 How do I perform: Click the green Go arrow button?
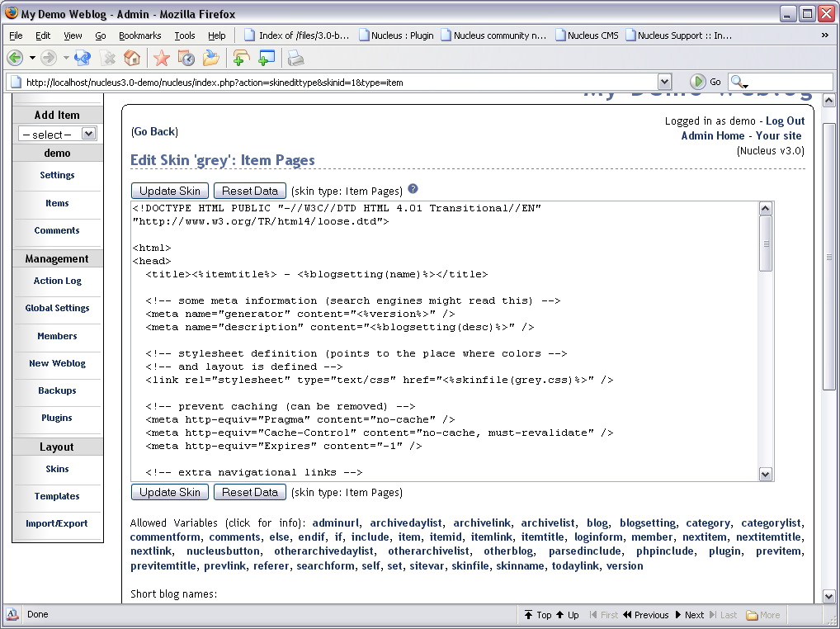point(697,82)
